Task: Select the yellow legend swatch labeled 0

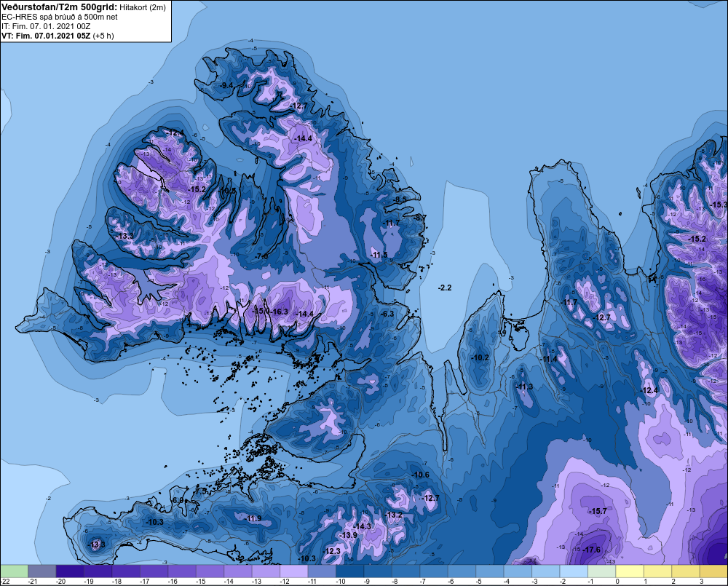Action: pyautogui.click(x=630, y=571)
